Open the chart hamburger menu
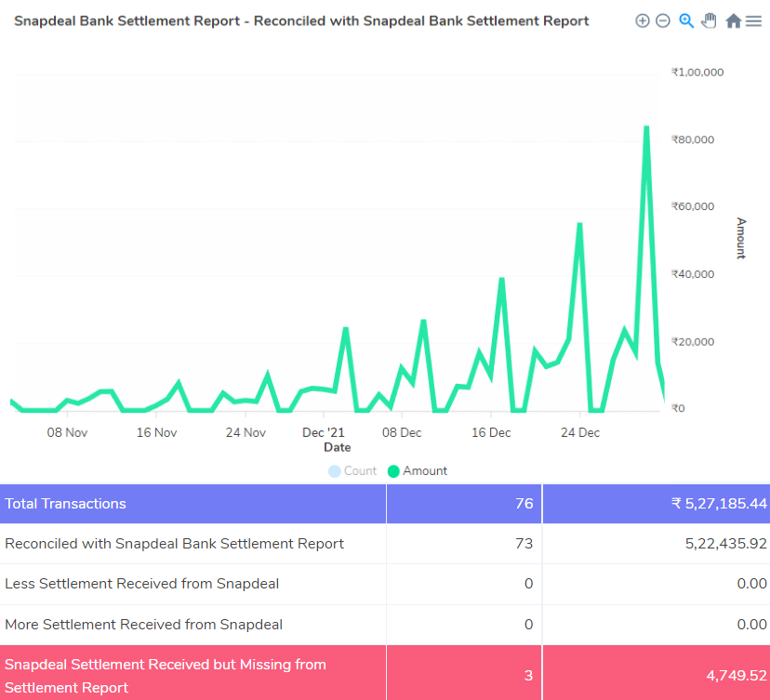 [753, 21]
